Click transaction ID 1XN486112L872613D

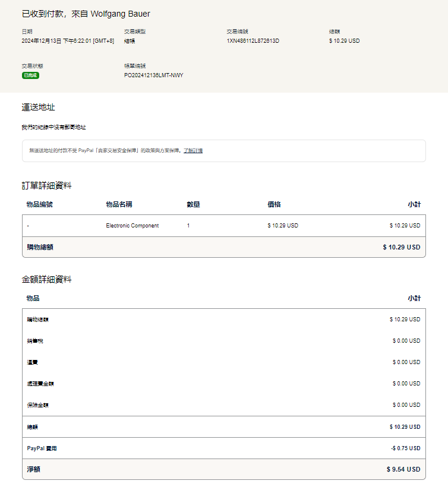point(253,41)
